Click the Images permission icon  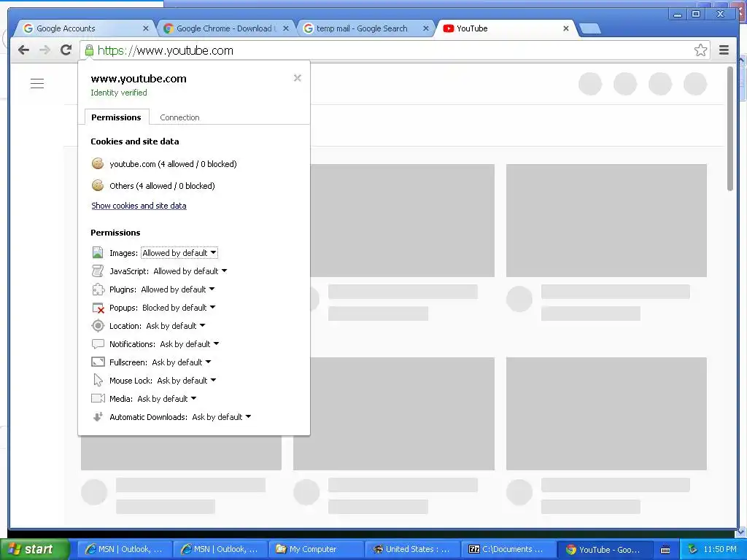[98, 253]
